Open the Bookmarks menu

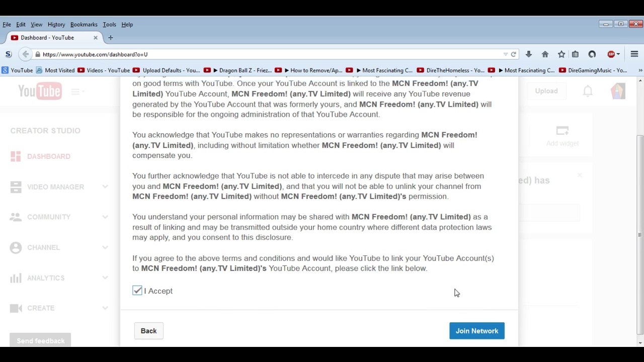tap(84, 24)
